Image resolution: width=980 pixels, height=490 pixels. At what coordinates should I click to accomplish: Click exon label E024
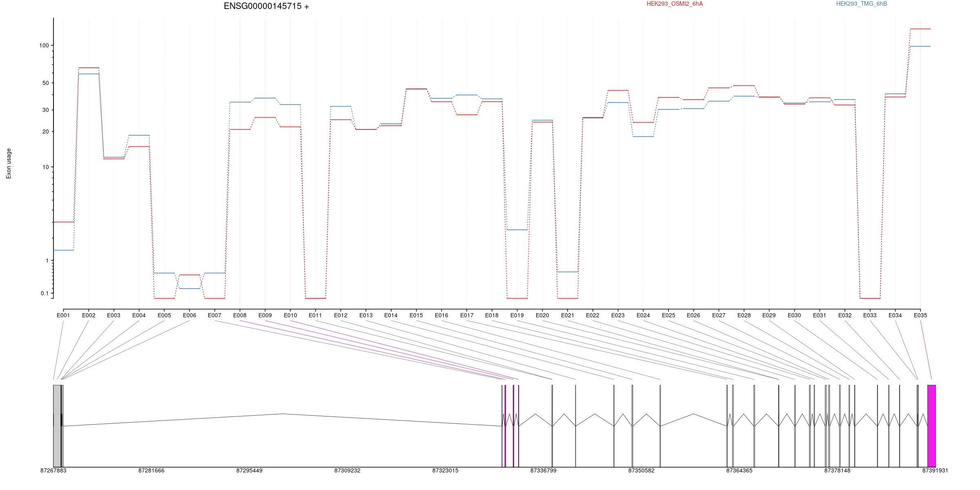[643, 315]
